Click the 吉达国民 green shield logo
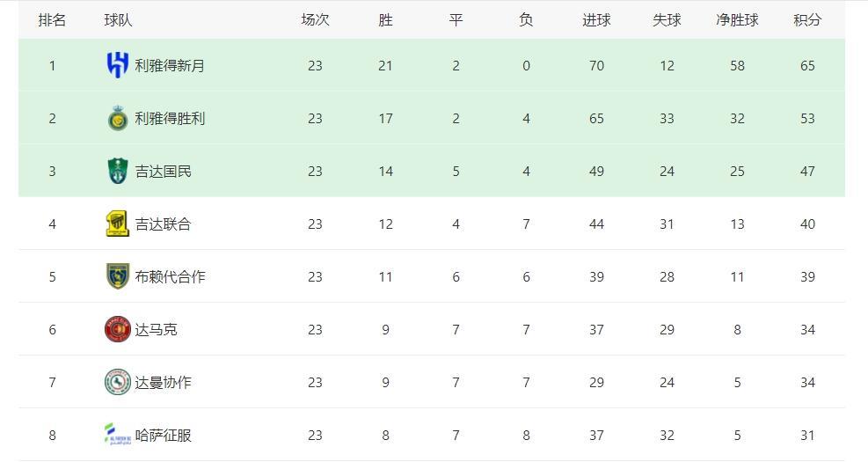The height and width of the screenshot is (462, 868). click(117, 171)
